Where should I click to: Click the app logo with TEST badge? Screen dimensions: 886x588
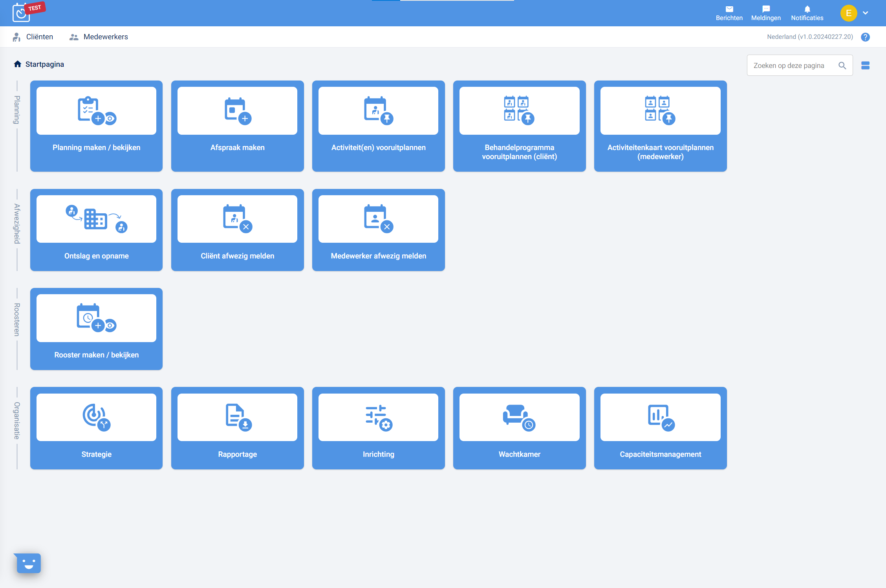point(28,12)
